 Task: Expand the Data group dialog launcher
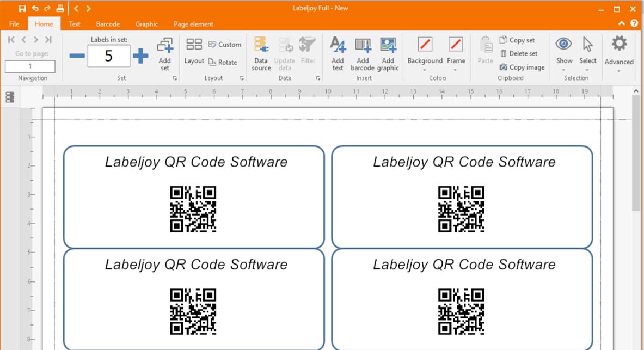click(318, 78)
